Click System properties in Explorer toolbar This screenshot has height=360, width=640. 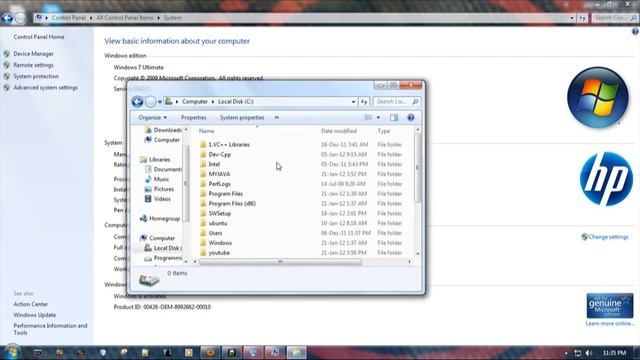[242, 118]
